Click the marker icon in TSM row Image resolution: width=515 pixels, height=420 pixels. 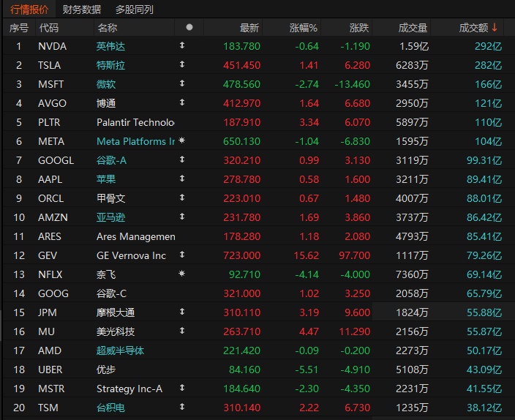(182, 407)
